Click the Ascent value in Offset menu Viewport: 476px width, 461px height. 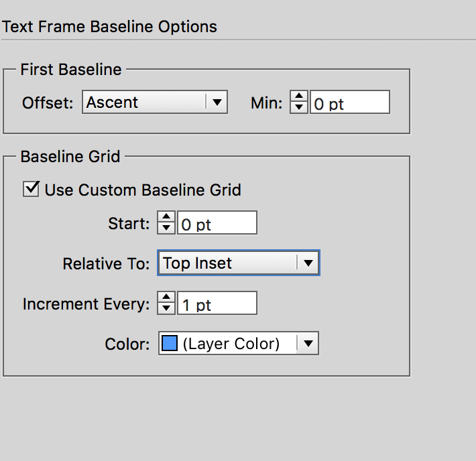pyautogui.click(x=113, y=103)
